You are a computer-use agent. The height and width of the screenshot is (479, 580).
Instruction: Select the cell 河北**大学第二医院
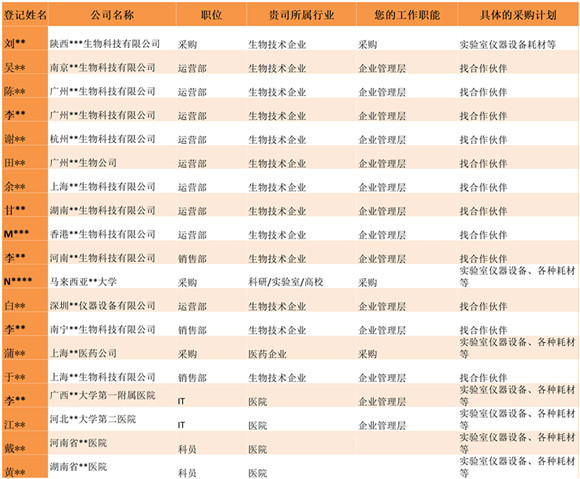112,419
